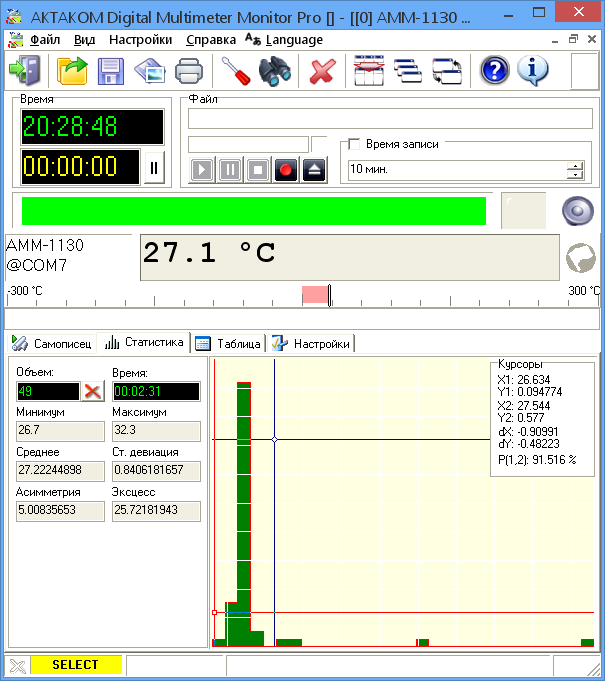Click the cascade windows icon
This screenshot has height=681, width=605.
click(408, 71)
